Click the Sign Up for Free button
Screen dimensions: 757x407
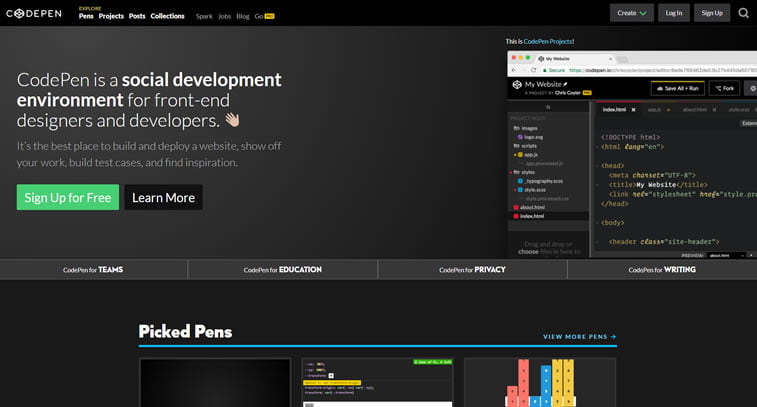68,197
